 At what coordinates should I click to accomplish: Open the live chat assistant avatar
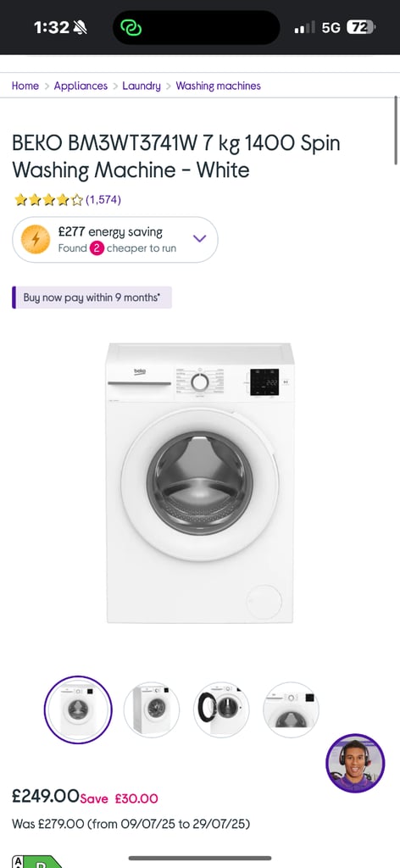click(354, 764)
